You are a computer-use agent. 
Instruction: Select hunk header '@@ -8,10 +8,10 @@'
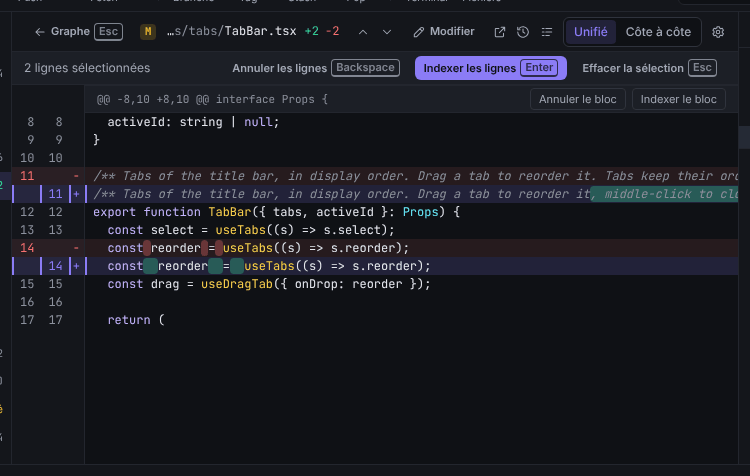pos(212,100)
